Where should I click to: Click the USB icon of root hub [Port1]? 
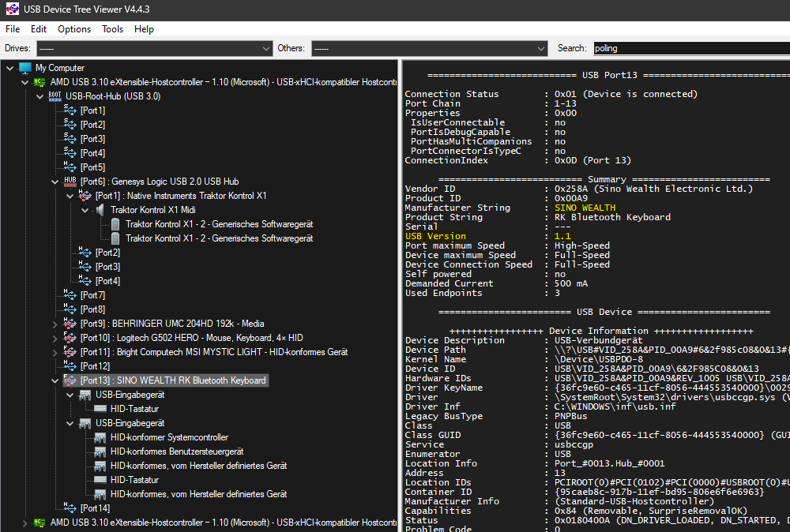click(70, 110)
